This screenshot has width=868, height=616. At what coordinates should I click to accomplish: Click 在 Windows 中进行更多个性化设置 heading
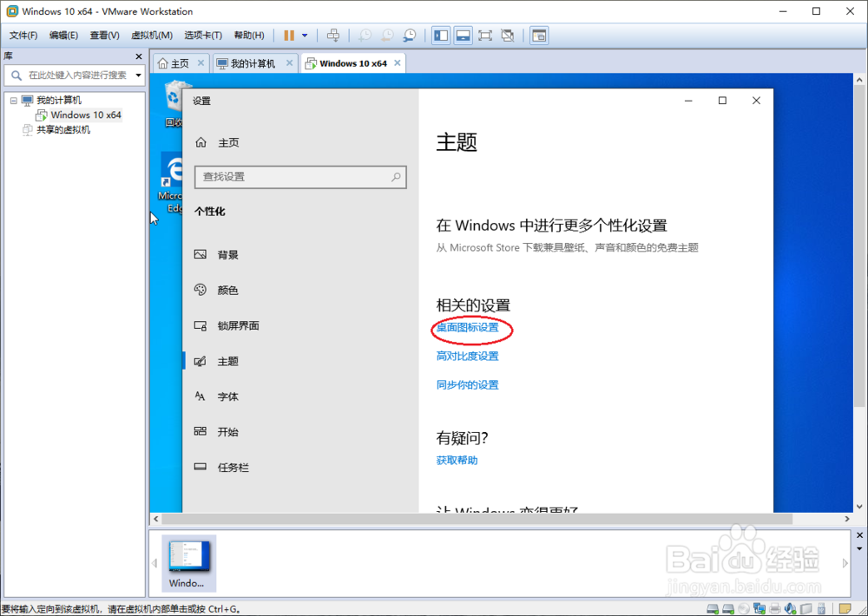(551, 226)
